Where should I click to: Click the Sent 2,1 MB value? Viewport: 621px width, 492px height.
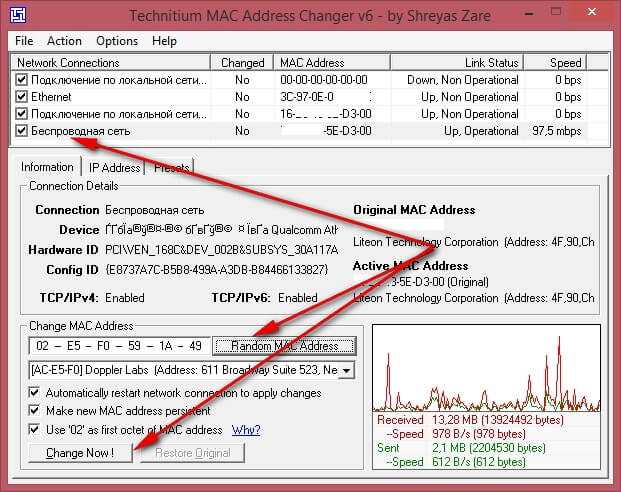[x=489, y=448]
